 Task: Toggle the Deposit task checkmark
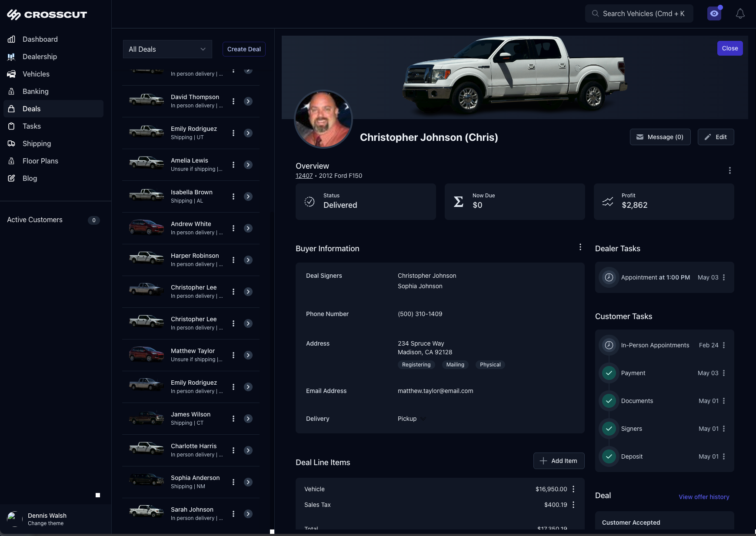tap(609, 456)
